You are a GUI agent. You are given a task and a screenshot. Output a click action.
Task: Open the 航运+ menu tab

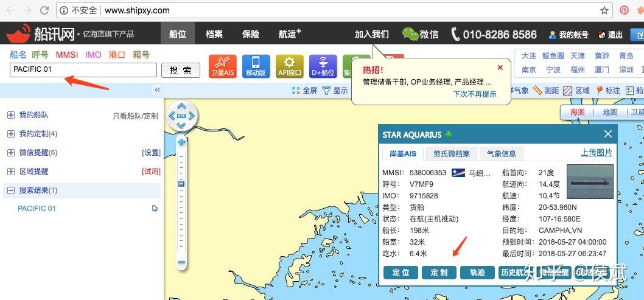point(290,33)
